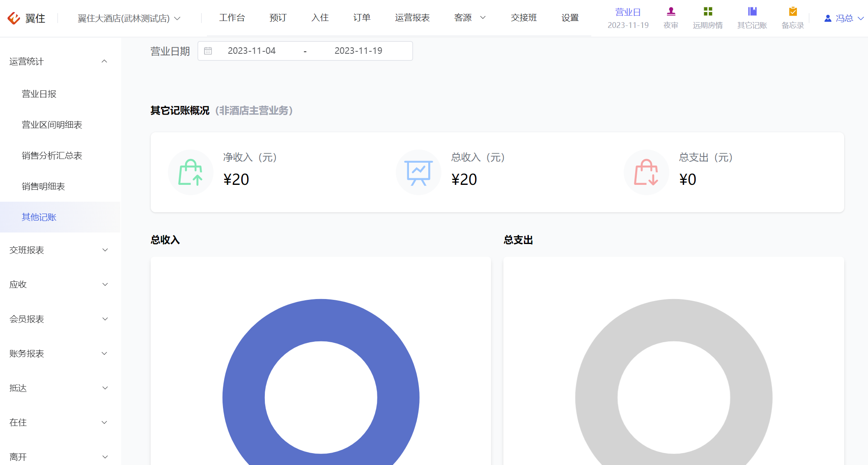This screenshot has height=465, width=868.
Task: Go to the 工作台 menu item
Action: point(232,18)
